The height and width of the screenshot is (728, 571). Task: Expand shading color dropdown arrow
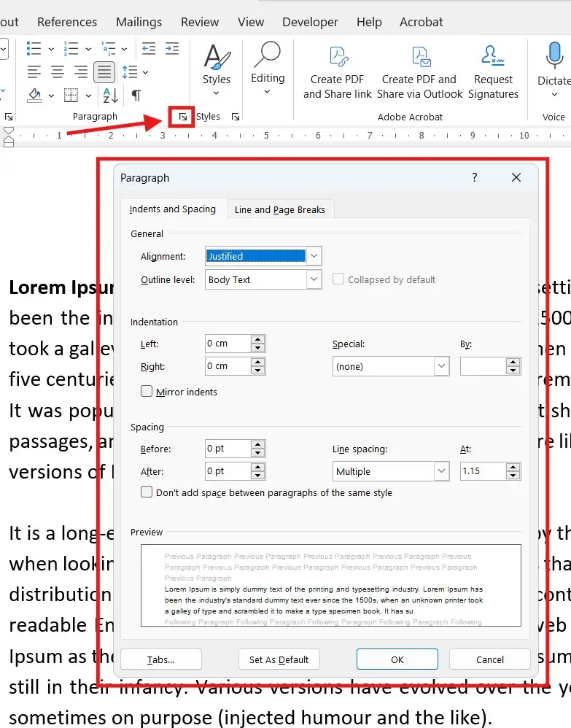click(x=51, y=96)
